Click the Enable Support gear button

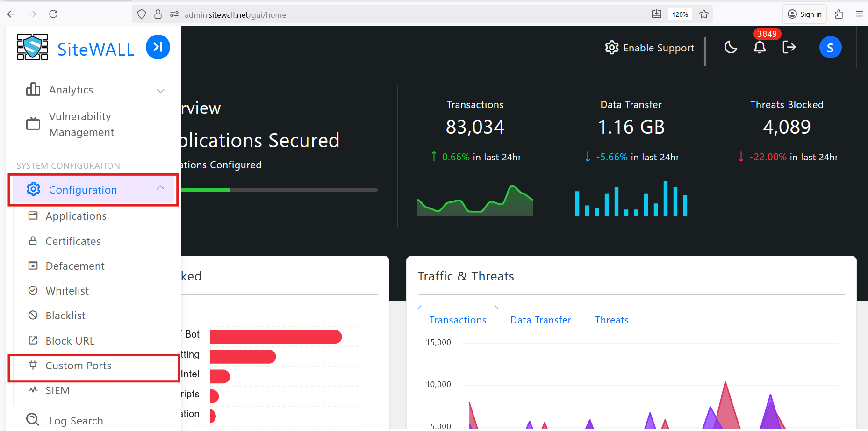(x=649, y=48)
